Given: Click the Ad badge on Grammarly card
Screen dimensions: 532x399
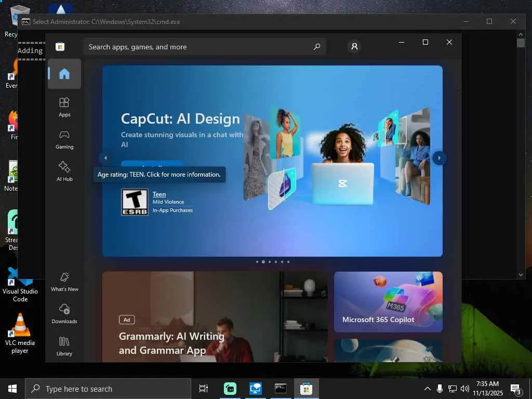Looking at the screenshot, I should (x=127, y=320).
